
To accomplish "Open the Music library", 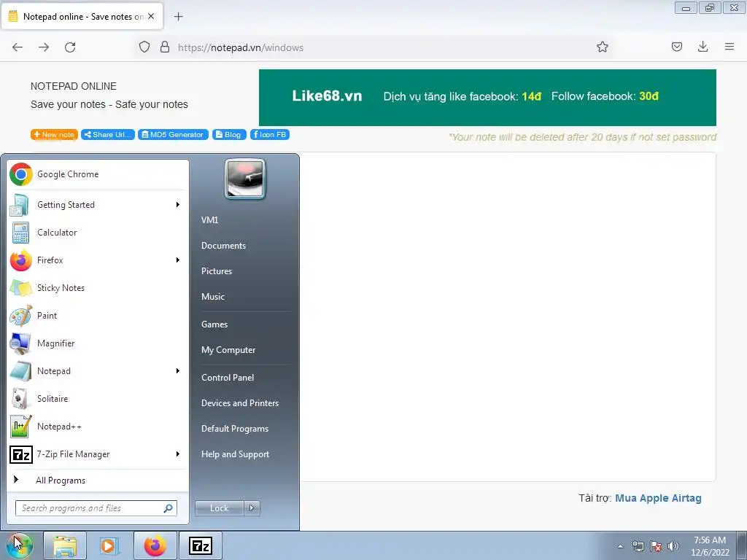I will pos(212,297).
